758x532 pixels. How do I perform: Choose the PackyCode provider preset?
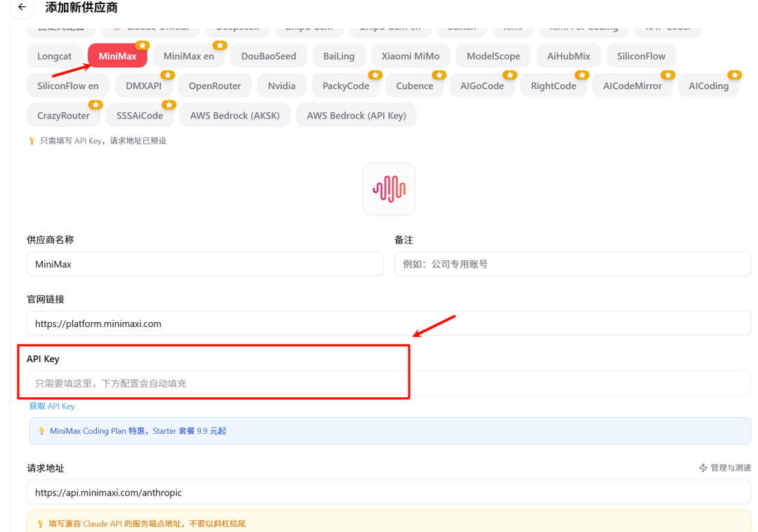(x=345, y=86)
